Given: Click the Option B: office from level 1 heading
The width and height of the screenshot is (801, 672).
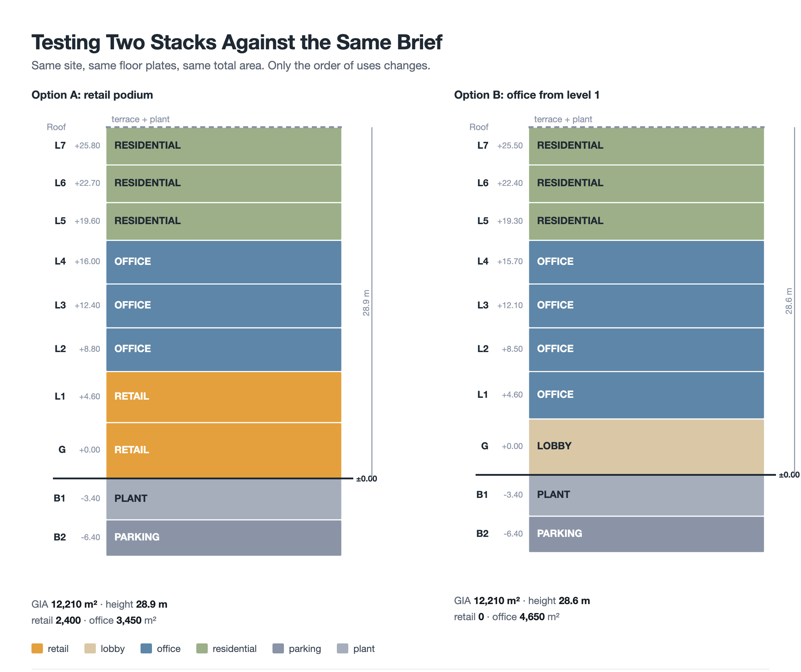Looking at the screenshot, I should [526, 95].
